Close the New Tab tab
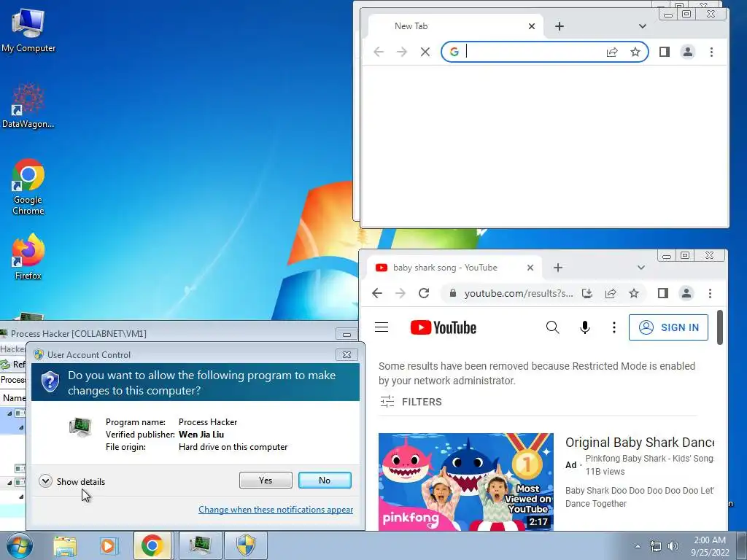This screenshot has height=560, width=747. (532, 26)
